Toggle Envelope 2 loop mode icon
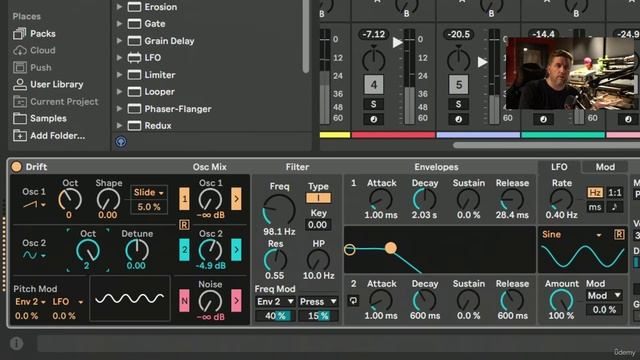Viewport: 640px width, 360px height. tap(353, 301)
